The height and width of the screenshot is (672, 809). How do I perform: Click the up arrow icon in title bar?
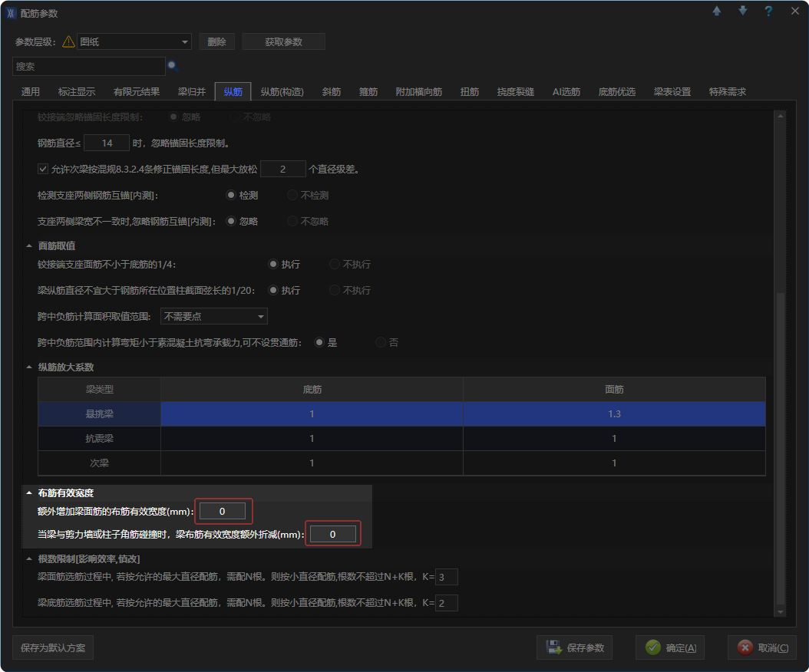click(x=717, y=12)
